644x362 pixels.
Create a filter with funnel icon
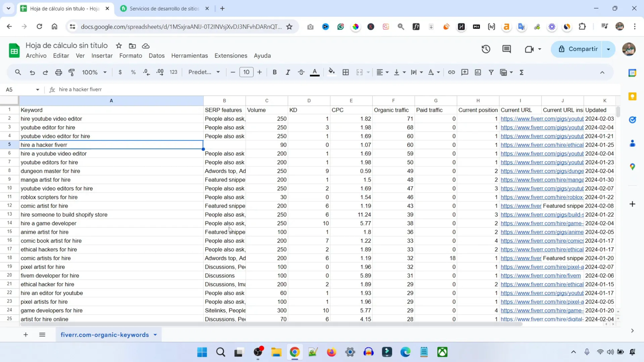coord(491,72)
